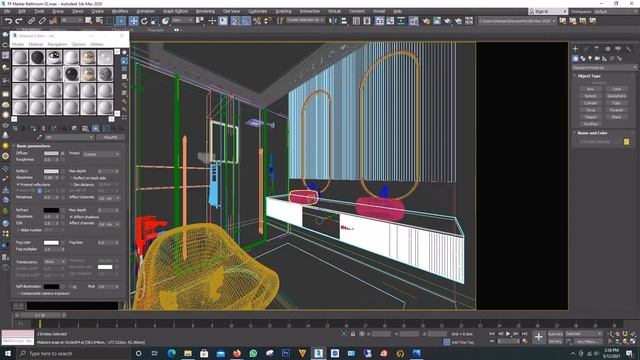Toggle the 2.5D snaps toggle icon

click(x=236, y=21)
